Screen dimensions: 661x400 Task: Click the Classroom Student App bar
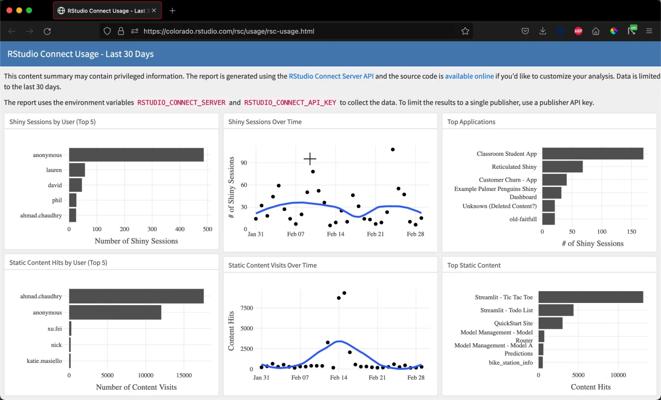[592, 154]
